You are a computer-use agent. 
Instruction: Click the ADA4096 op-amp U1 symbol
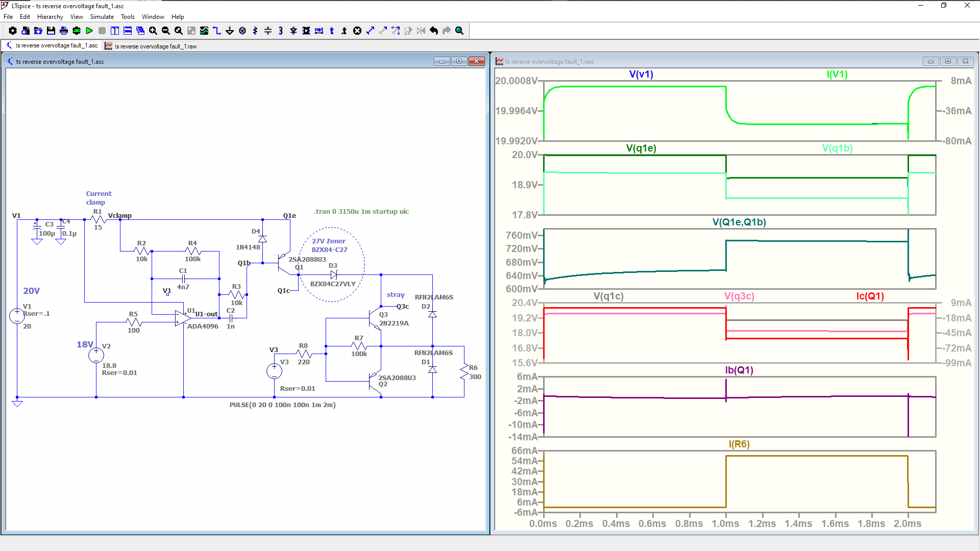pos(182,318)
